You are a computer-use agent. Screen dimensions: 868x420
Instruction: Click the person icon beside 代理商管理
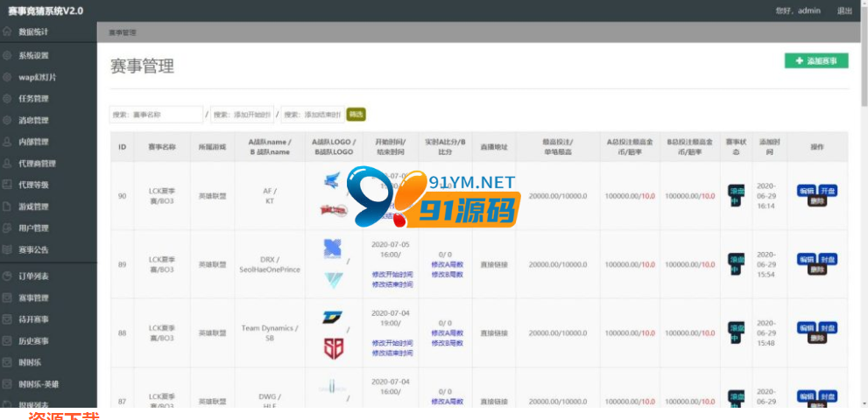(7, 164)
